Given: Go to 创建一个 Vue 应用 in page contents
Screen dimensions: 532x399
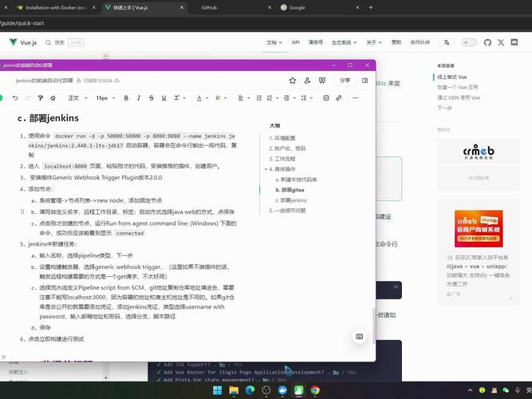Looking at the screenshot, I should click(x=457, y=87).
